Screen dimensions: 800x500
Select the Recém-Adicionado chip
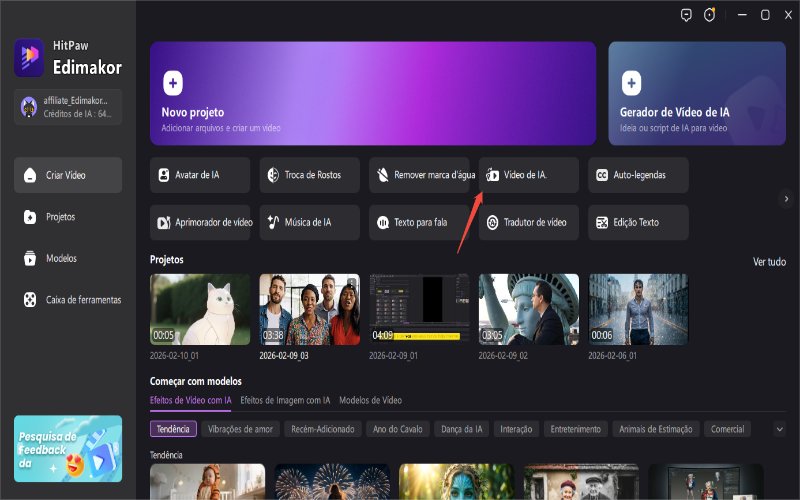(323, 429)
